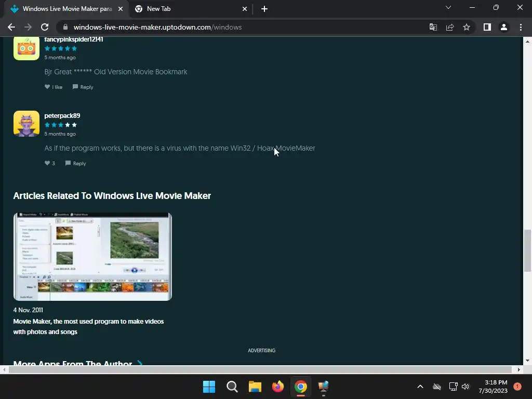Open article 'Movie Maker, the most used program'
This screenshot has width=532, height=399.
[x=88, y=326]
